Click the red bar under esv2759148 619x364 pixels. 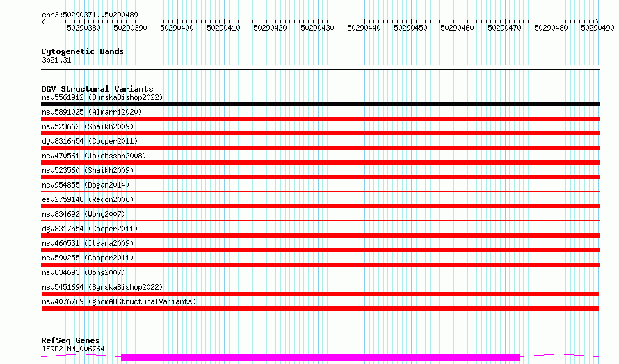click(320, 206)
